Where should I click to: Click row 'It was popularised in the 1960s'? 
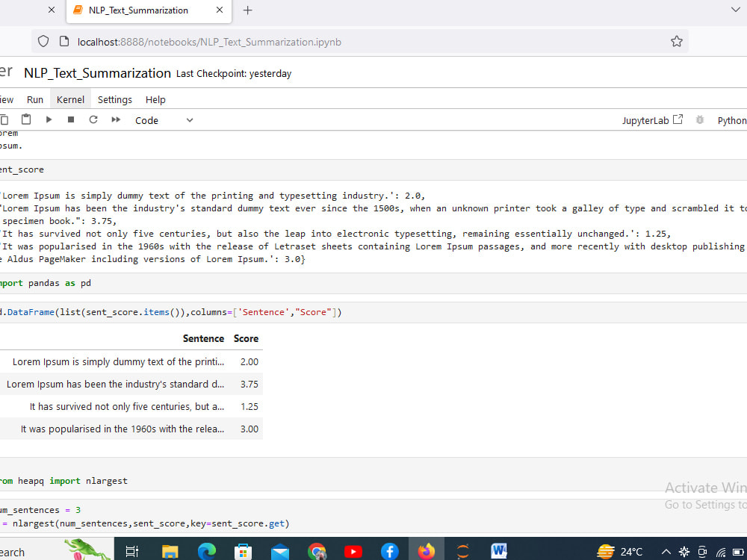tap(131, 429)
